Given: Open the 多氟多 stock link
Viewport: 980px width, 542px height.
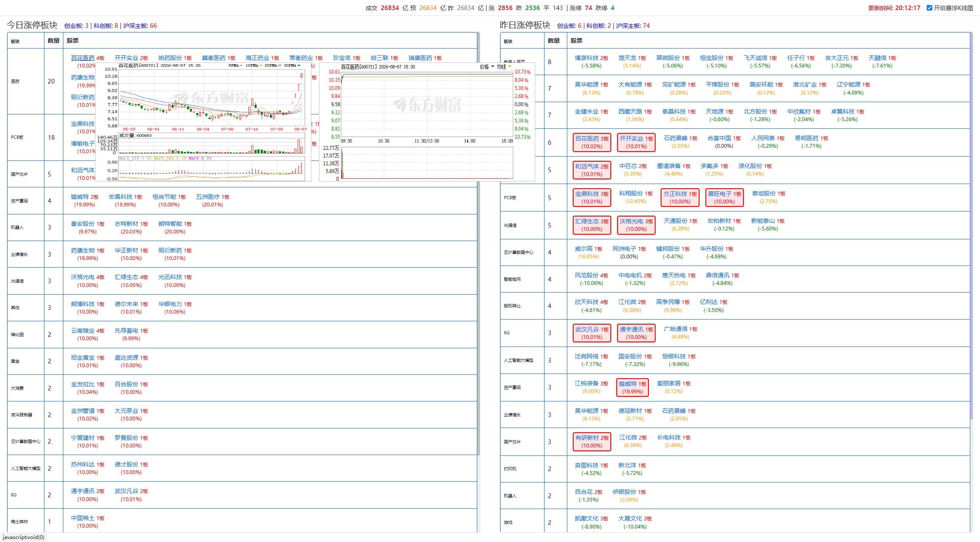Looking at the screenshot, I should click(x=710, y=166).
